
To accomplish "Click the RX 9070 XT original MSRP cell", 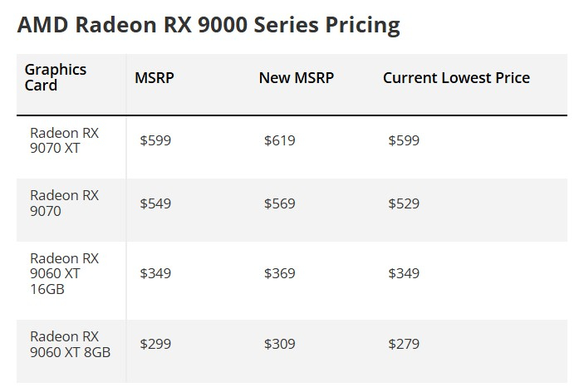I will pos(155,140).
